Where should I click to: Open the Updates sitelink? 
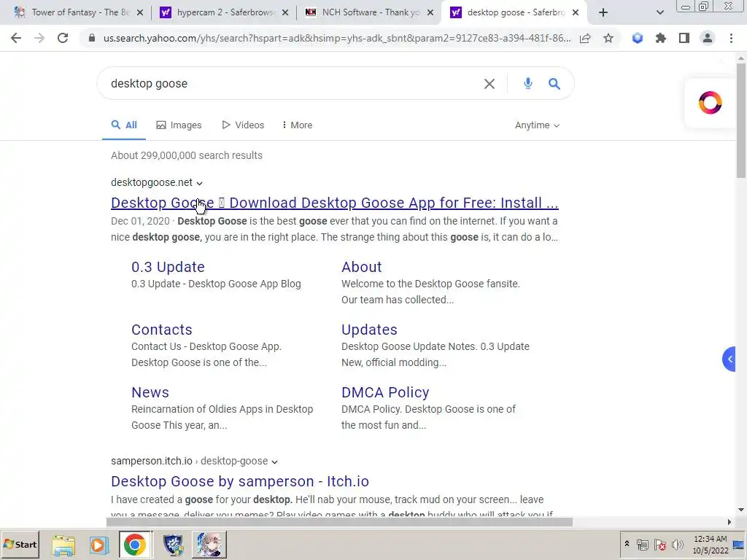coord(369,330)
